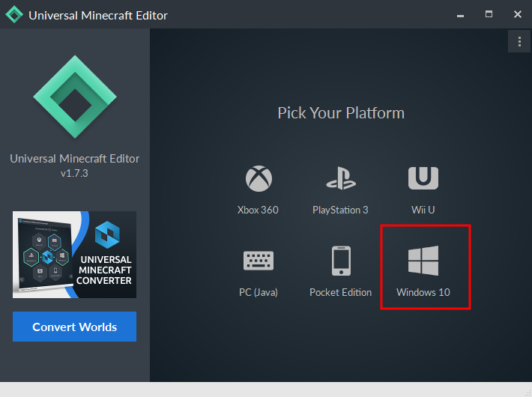The image size is (532, 397).
Task: Click the Xbox 360 label
Action: [x=258, y=210]
